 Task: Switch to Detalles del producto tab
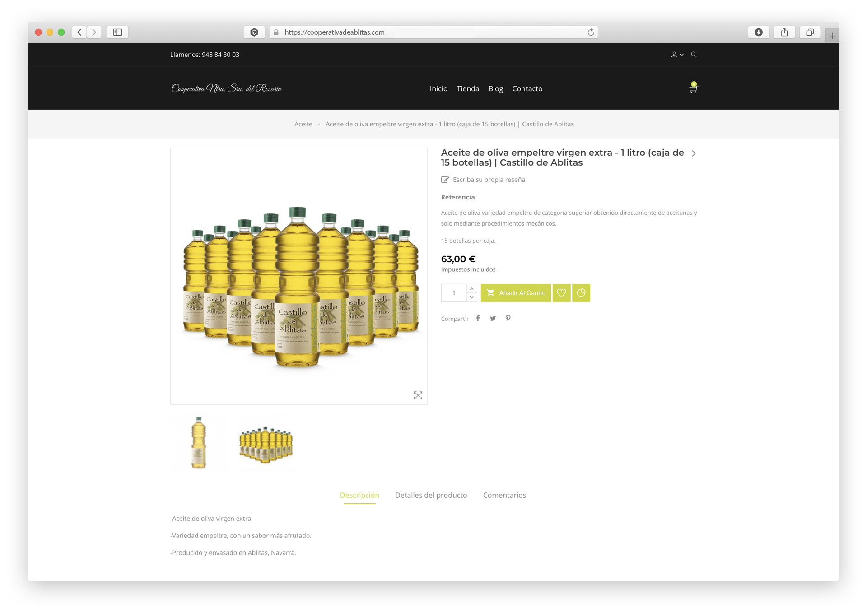[x=431, y=495]
